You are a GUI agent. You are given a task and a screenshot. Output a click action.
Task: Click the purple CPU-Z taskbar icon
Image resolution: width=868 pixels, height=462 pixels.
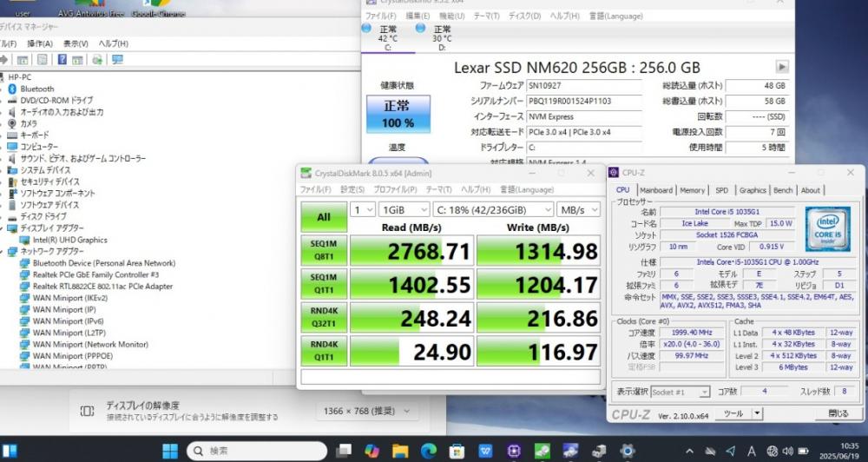[514, 451]
